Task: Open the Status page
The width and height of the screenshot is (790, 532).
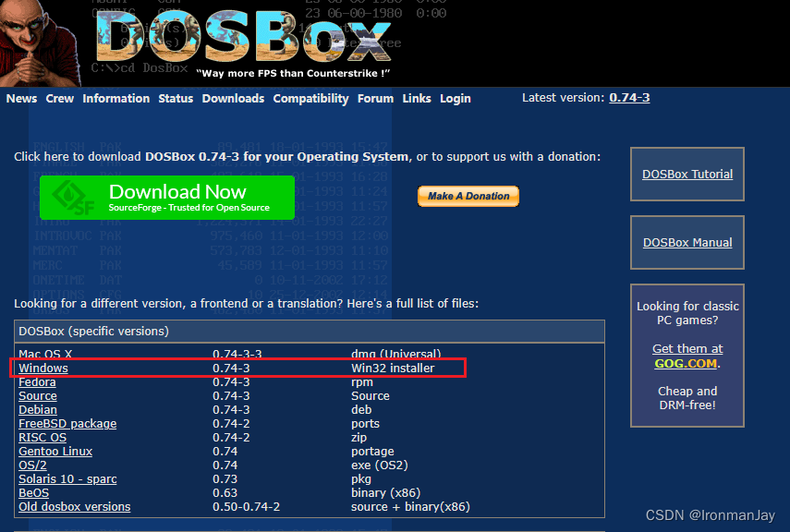Action: (176, 99)
